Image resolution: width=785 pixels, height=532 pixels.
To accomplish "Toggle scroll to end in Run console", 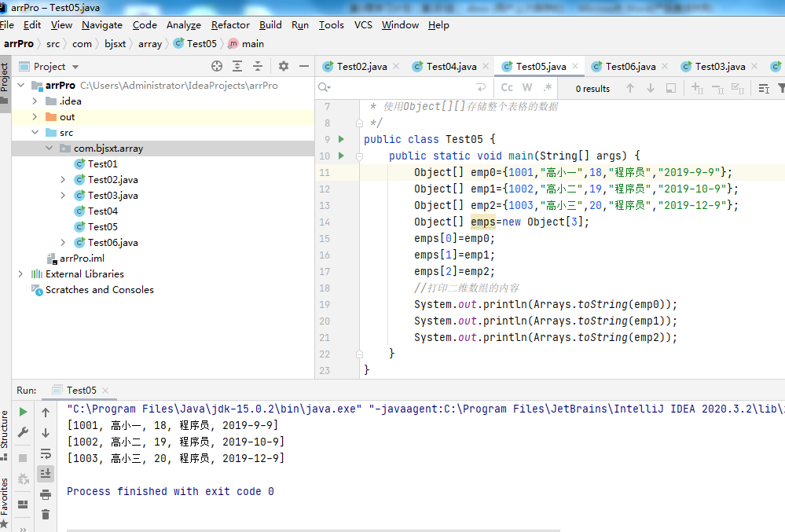I will coord(46,473).
